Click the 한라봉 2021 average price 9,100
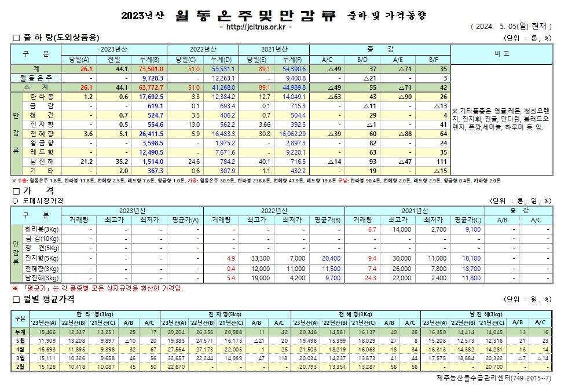The width and height of the screenshot is (568, 392). 472,230
